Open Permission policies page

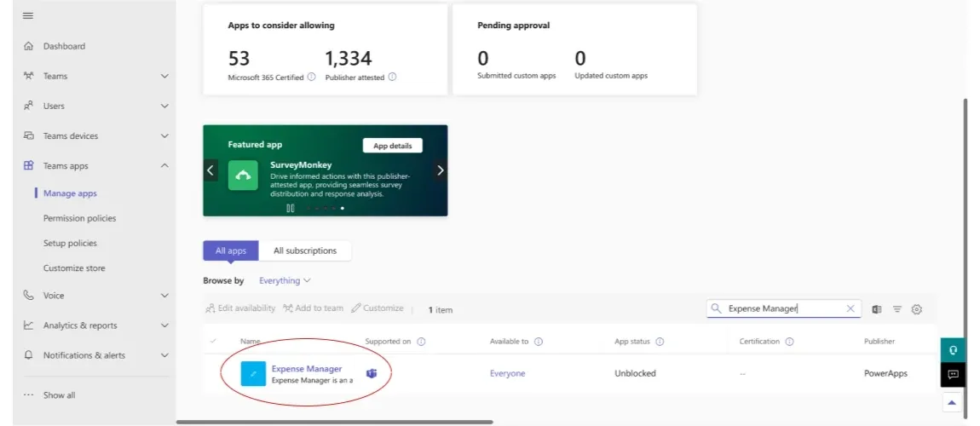[79, 218]
